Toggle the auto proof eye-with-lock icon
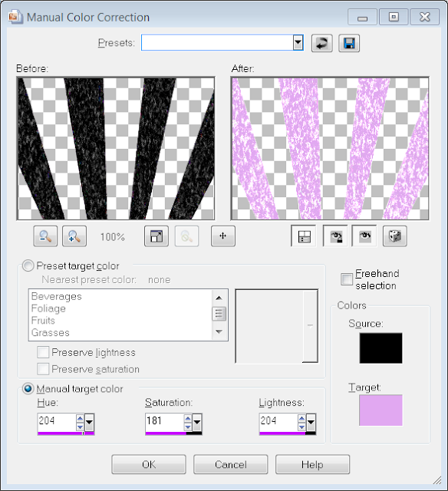Screen dimensions: 448x491 (335, 236)
